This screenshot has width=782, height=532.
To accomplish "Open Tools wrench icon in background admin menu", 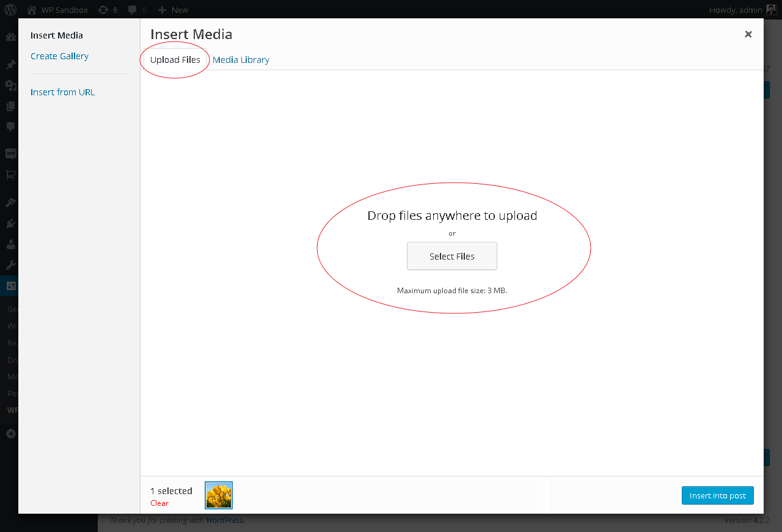I will 10,265.
